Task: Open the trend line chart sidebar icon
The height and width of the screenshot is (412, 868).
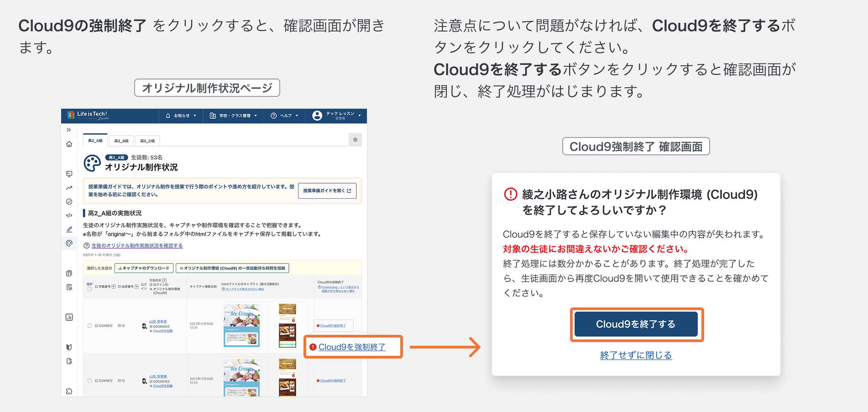Action: coord(69,188)
